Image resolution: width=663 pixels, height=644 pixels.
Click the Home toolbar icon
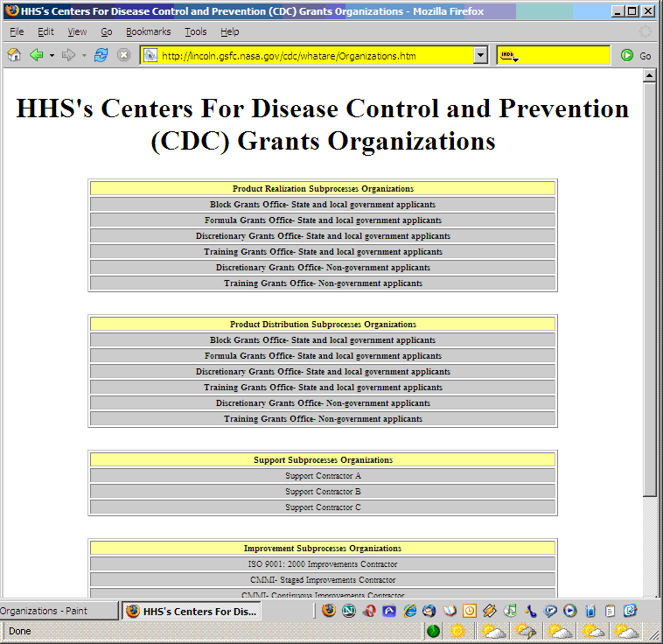(14, 55)
